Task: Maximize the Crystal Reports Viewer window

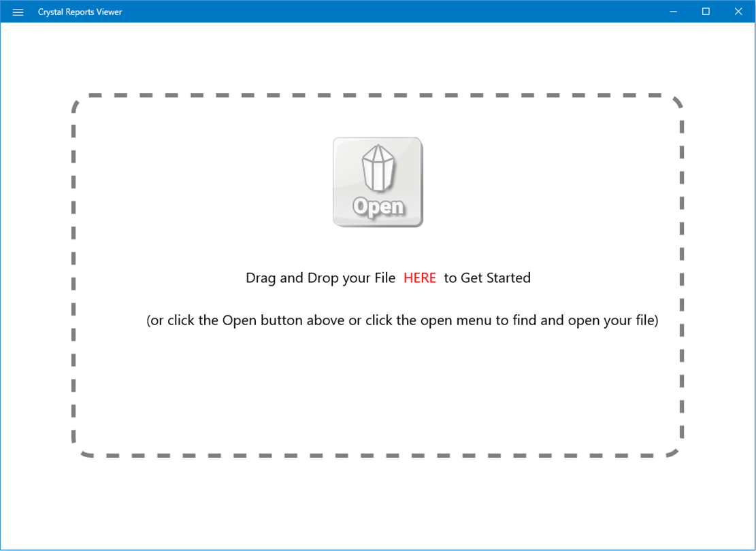Action: coord(706,12)
